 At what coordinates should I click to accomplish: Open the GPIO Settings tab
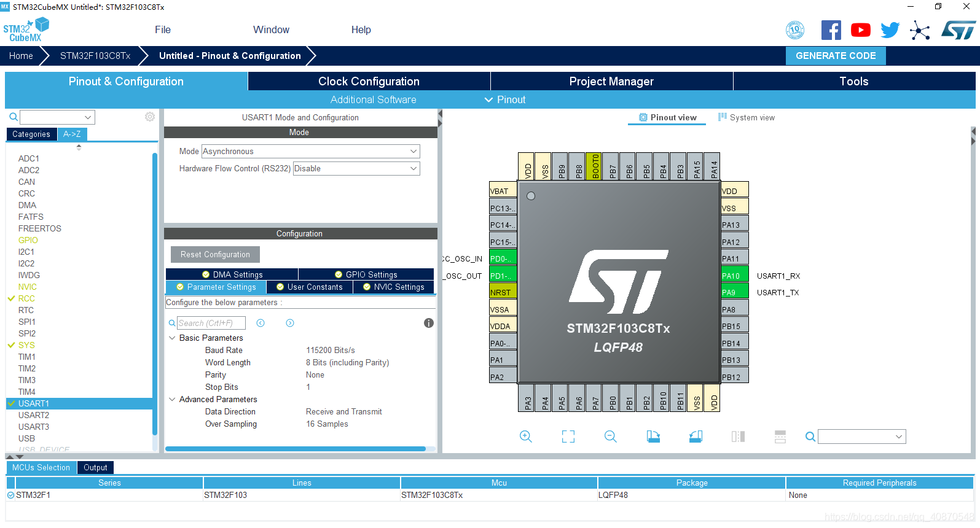pos(366,274)
